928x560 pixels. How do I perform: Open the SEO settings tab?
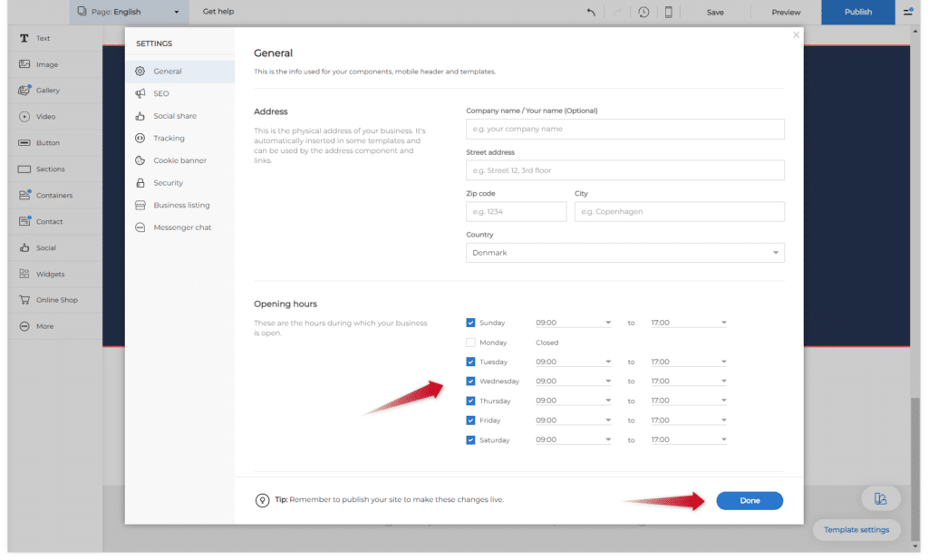pyautogui.click(x=160, y=93)
